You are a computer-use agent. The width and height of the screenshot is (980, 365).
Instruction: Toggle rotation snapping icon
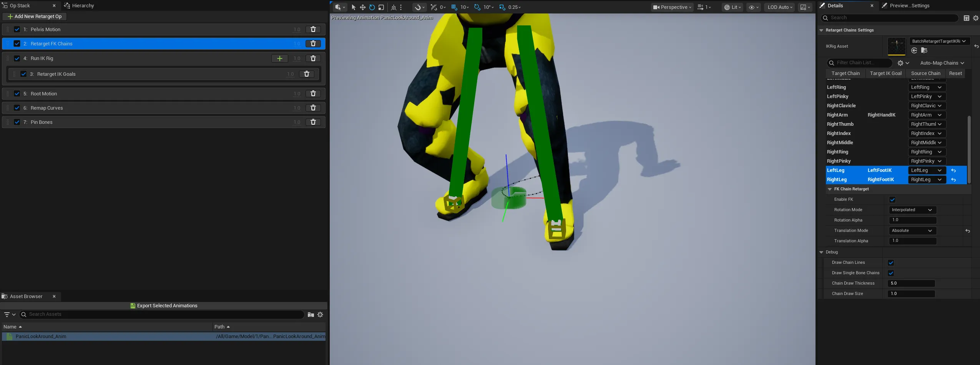(x=477, y=7)
